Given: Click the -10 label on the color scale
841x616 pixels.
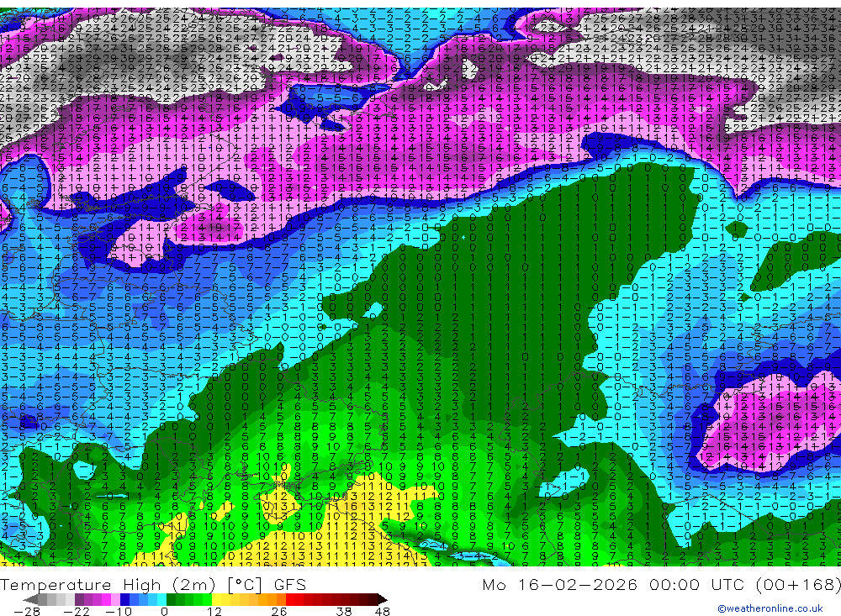Looking at the screenshot, I should 119,611.
